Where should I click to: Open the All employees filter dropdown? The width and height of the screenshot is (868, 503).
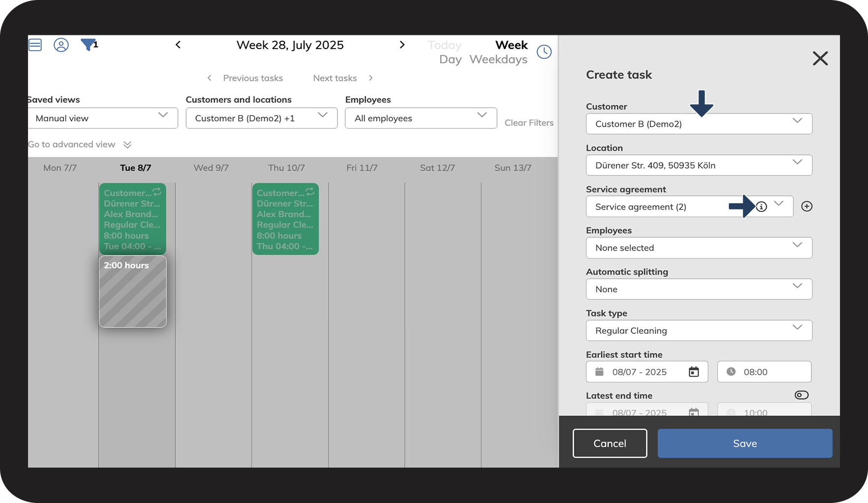pos(421,118)
